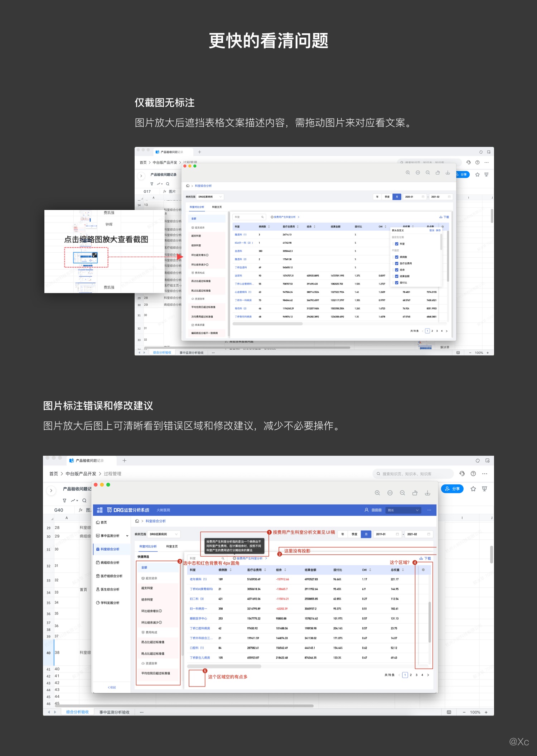Image resolution: width=537 pixels, height=756 pixels.
Task: Uncheck the 结余 column checkbox
Action: point(397,270)
